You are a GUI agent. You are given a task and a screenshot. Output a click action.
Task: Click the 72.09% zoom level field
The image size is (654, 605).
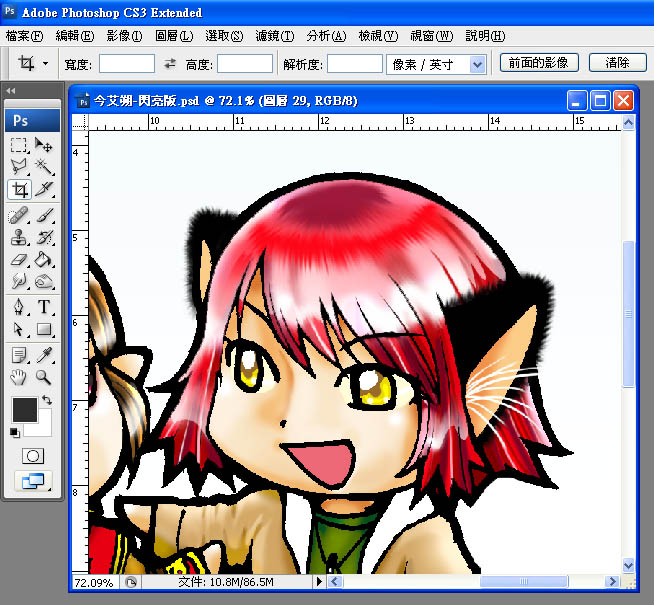(x=95, y=582)
